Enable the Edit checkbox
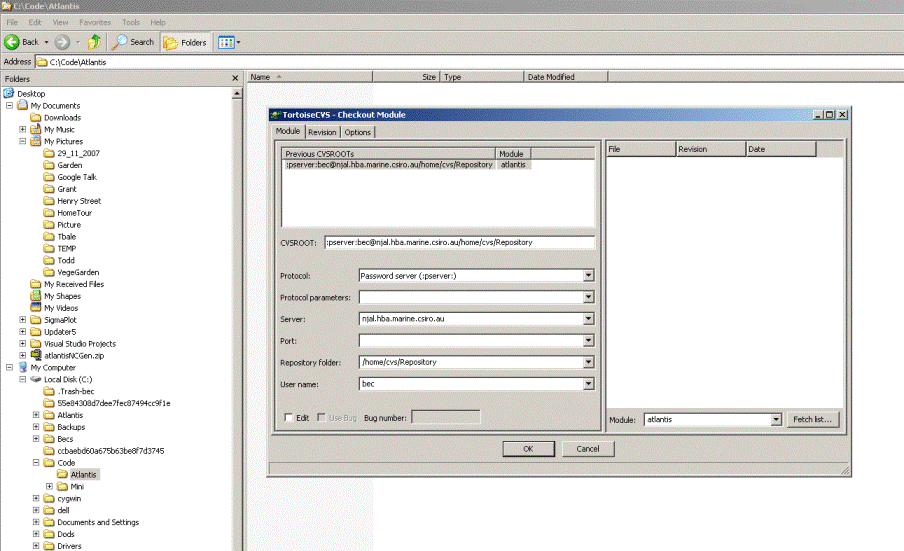 pyautogui.click(x=289, y=417)
